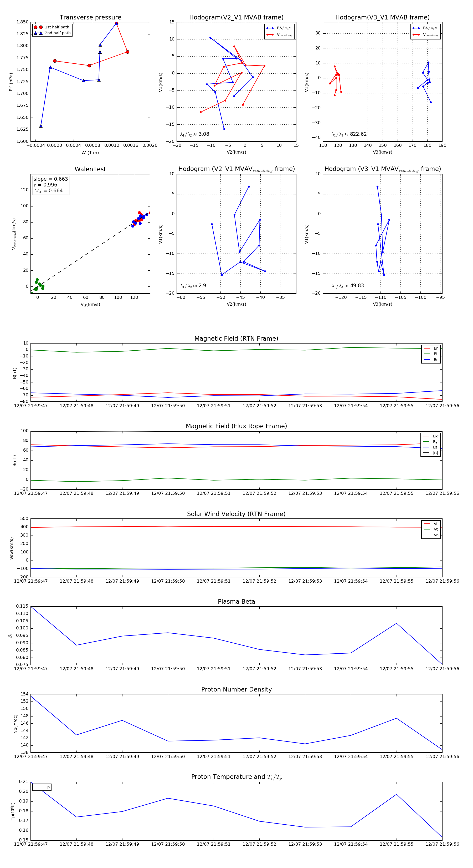Select the 'Bn' legend entry
Viewport: 473px width, 868px height.
point(431,360)
